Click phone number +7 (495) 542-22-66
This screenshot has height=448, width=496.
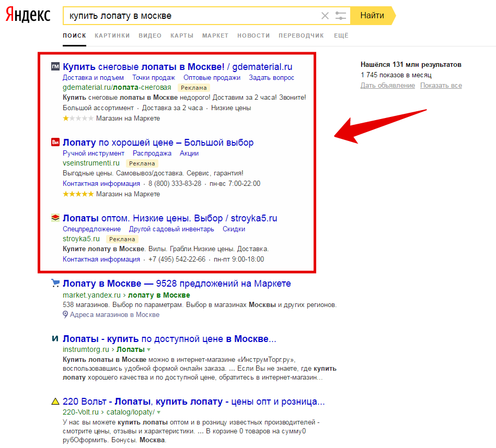[177, 259]
